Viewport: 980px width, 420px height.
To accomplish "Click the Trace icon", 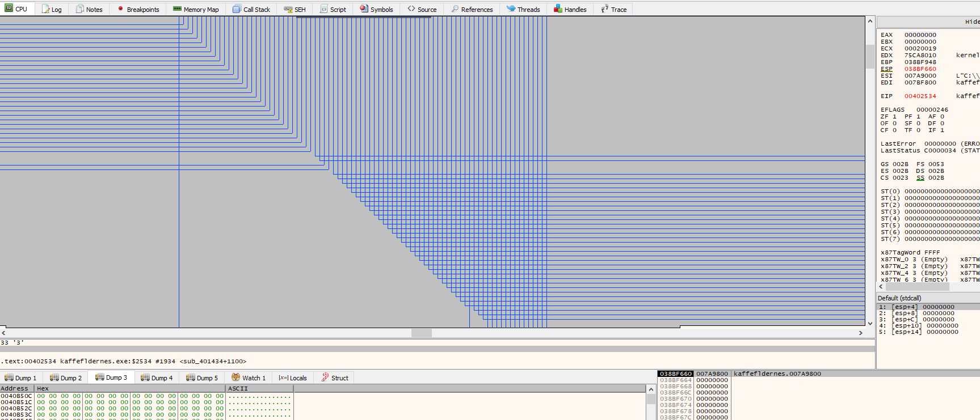I will point(604,9).
